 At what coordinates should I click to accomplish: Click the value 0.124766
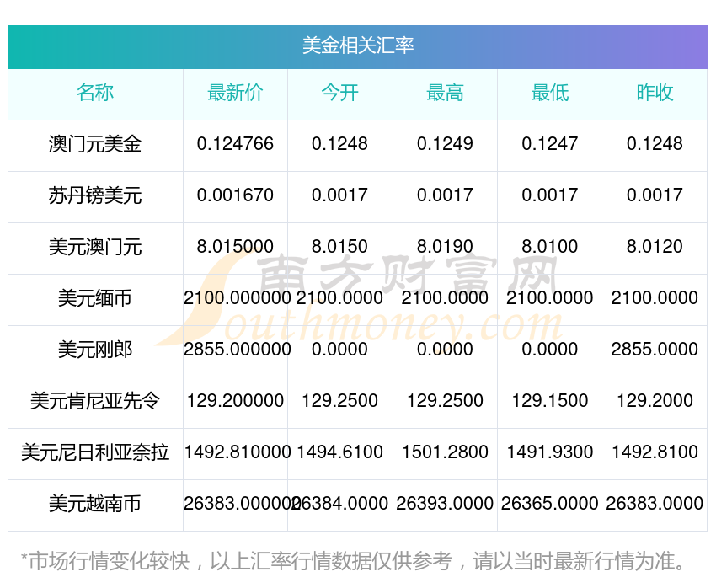tap(235, 144)
